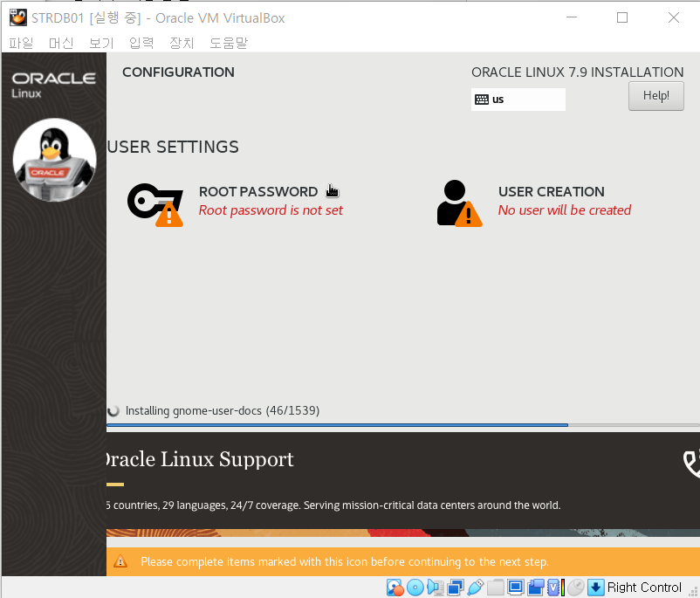Viewport: 700px width, 598px height.
Task: Click the USER CREATION heading
Action: pyautogui.click(x=552, y=191)
